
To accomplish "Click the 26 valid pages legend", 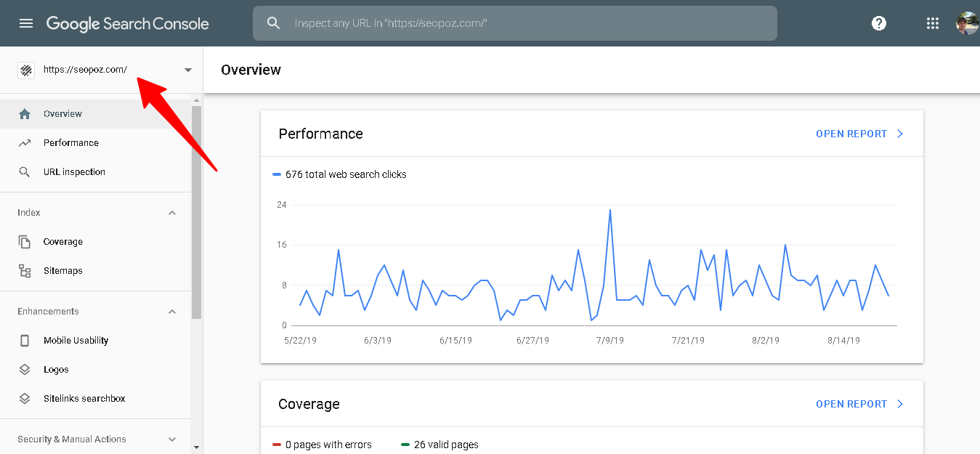I will point(440,445).
